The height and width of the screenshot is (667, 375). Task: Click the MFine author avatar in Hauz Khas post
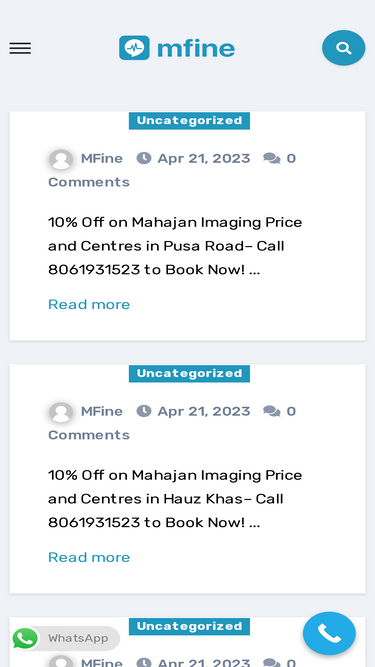tap(61, 412)
